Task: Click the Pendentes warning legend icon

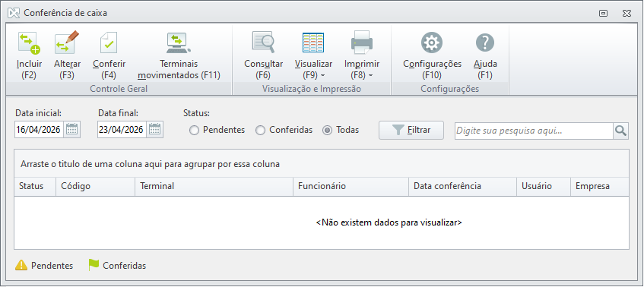Action: pos(21,265)
